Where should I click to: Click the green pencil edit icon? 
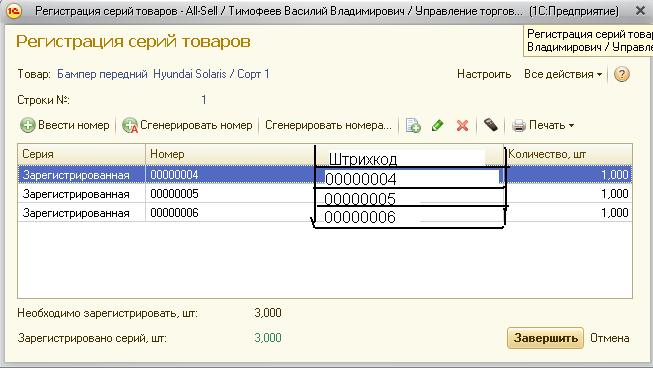click(437, 125)
